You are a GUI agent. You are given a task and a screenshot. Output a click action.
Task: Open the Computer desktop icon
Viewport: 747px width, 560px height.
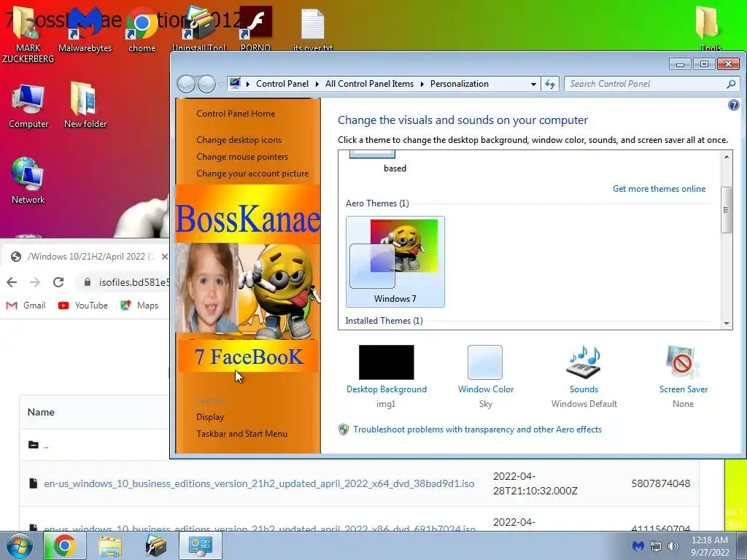(x=28, y=106)
